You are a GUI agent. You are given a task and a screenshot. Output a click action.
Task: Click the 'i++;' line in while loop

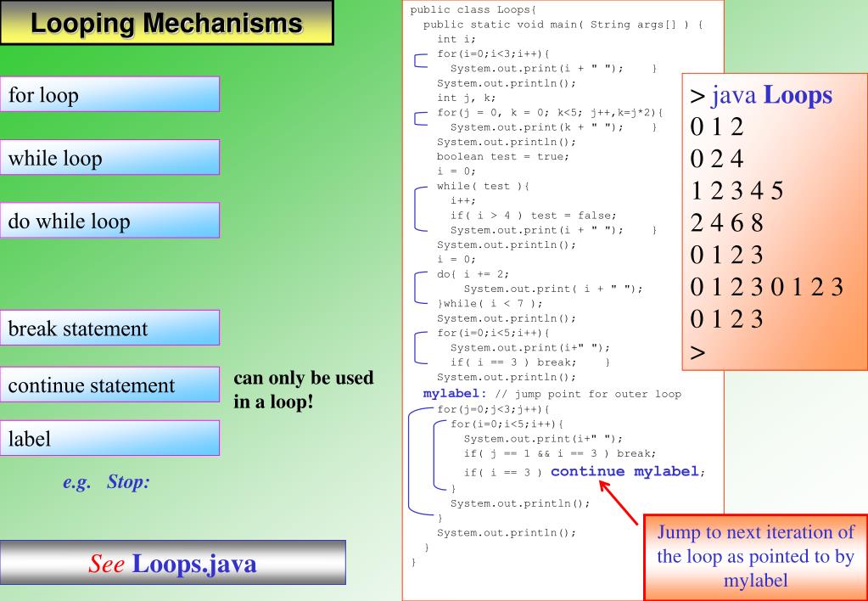coord(462,200)
